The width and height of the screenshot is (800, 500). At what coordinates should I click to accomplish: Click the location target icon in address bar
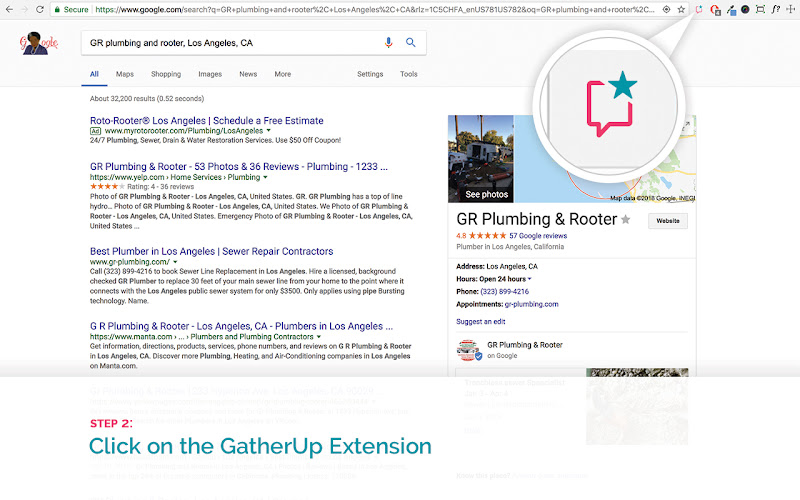coord(666,9)
